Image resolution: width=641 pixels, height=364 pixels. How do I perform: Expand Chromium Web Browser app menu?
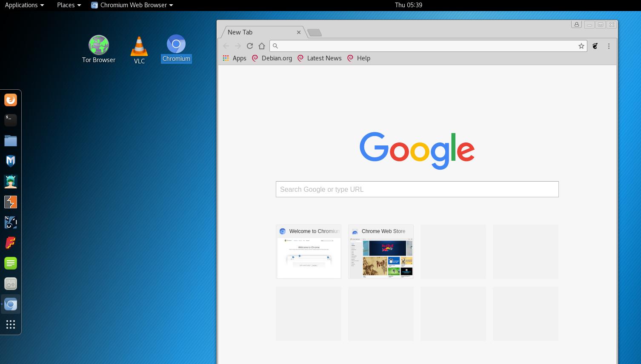(132, 5)
